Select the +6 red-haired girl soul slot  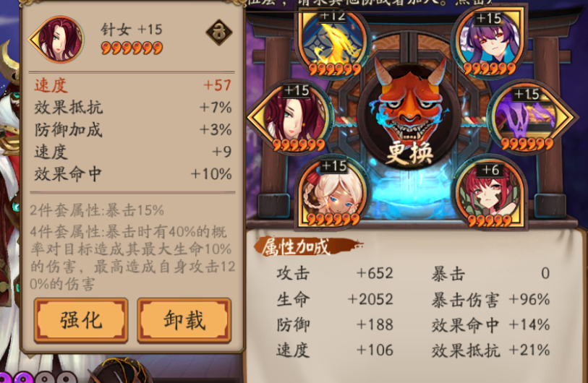pyautogui.click(x=489, y=194)
